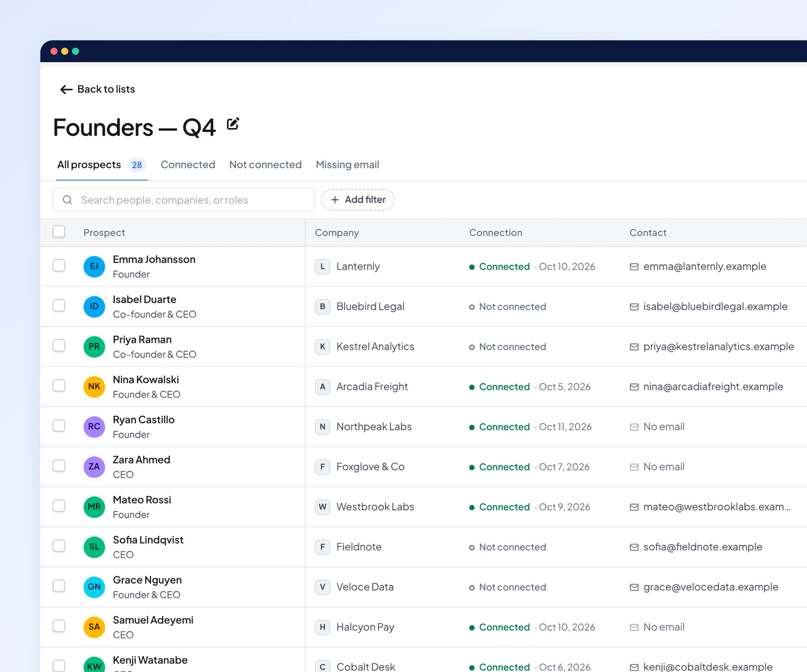This screenshot has width=807, height=672.
Task: Click the envelope icon beside emma@lanternly.example
Action: [x=634, y=266]
